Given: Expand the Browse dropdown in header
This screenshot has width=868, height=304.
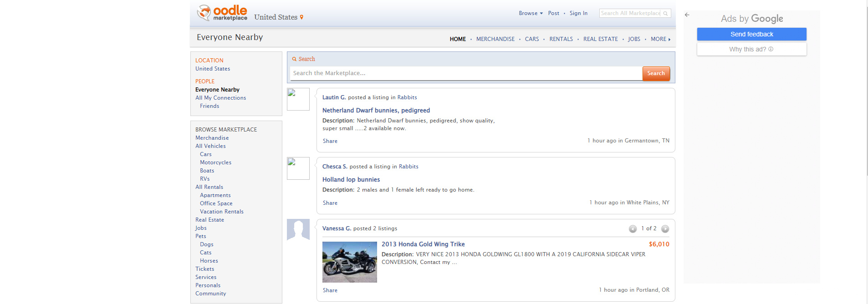Looking at the screenshot, I should (x=531, y=13).
